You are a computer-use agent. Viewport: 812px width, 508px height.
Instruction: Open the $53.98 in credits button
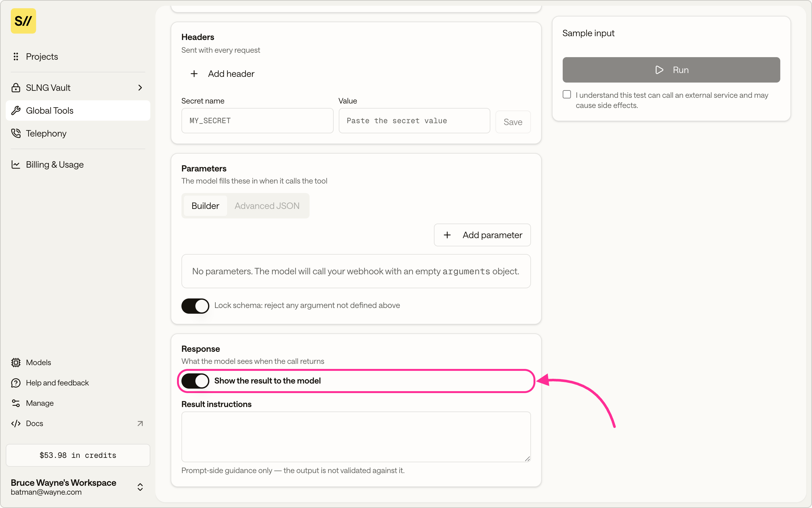pos(78,455)
